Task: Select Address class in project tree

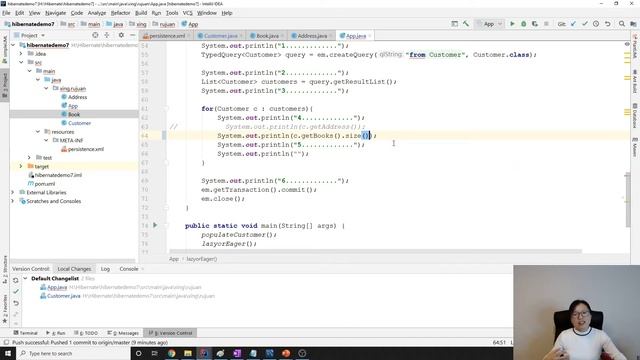Action: point(77,97)
